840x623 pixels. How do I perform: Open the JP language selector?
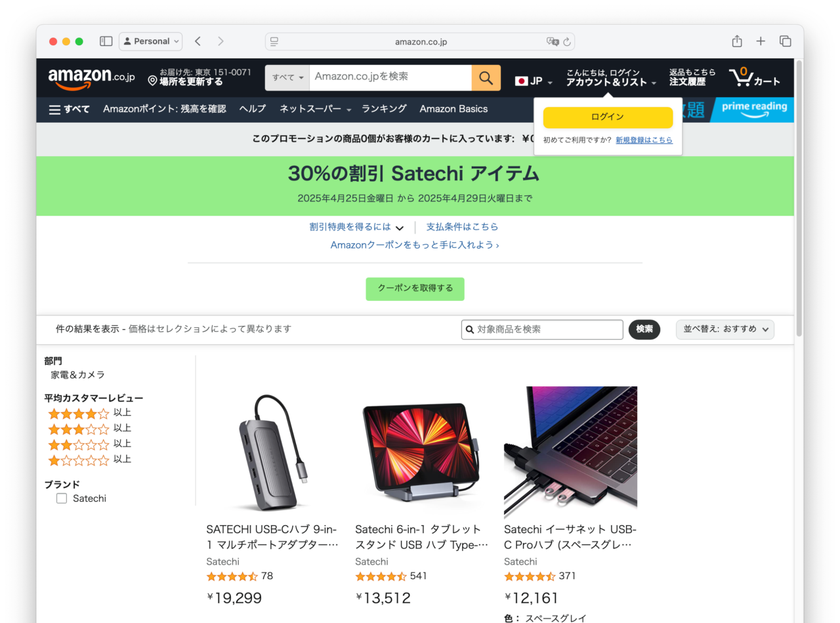pyautogui.click(x=534, y=81)
